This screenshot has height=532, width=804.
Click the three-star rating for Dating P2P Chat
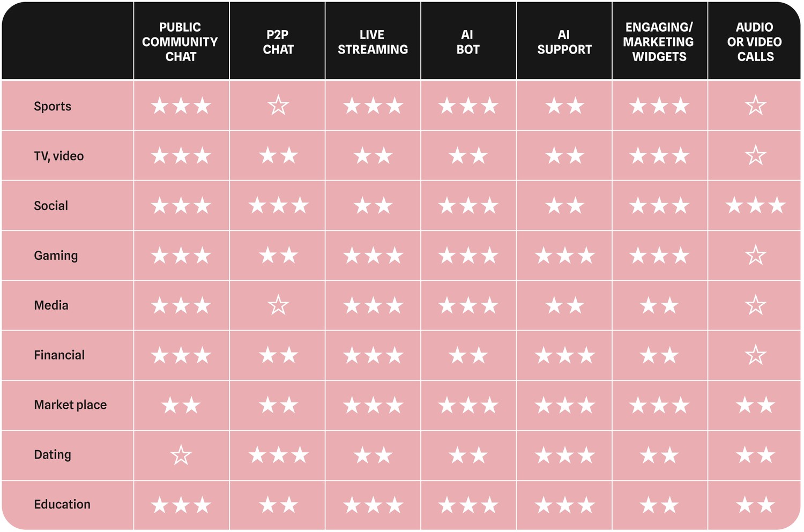tap(278, 455)
